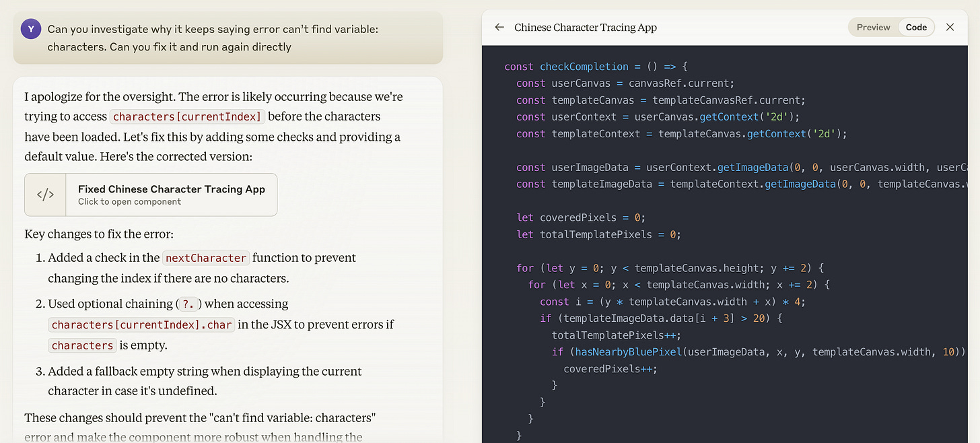This screenshot has height=443, width=980.
Task: Click the 'Key changes to fix the error:' line
Action: [x=99, y=234]
